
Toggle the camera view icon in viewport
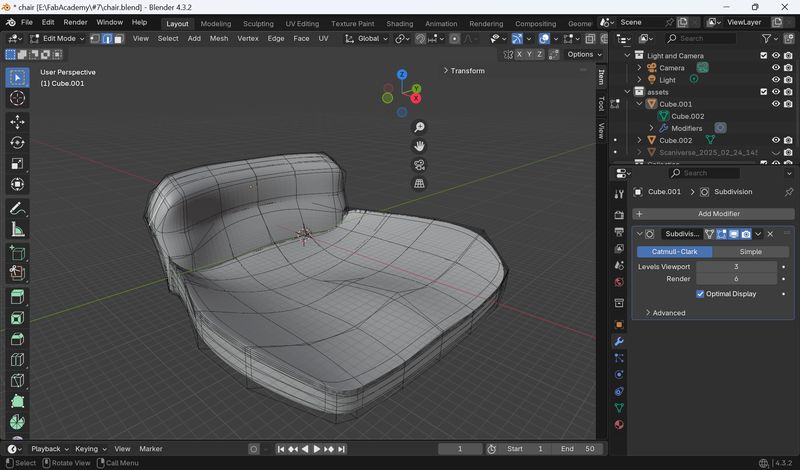click(419, 165)
